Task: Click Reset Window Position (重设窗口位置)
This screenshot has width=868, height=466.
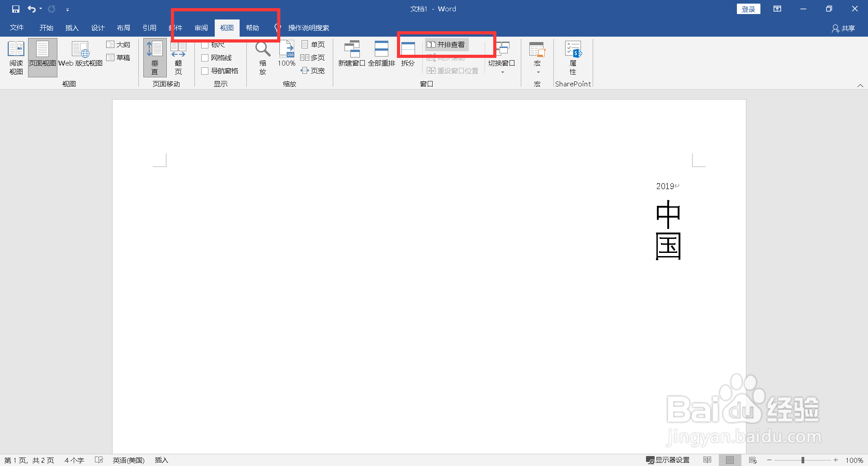Action: pos(453,71)
